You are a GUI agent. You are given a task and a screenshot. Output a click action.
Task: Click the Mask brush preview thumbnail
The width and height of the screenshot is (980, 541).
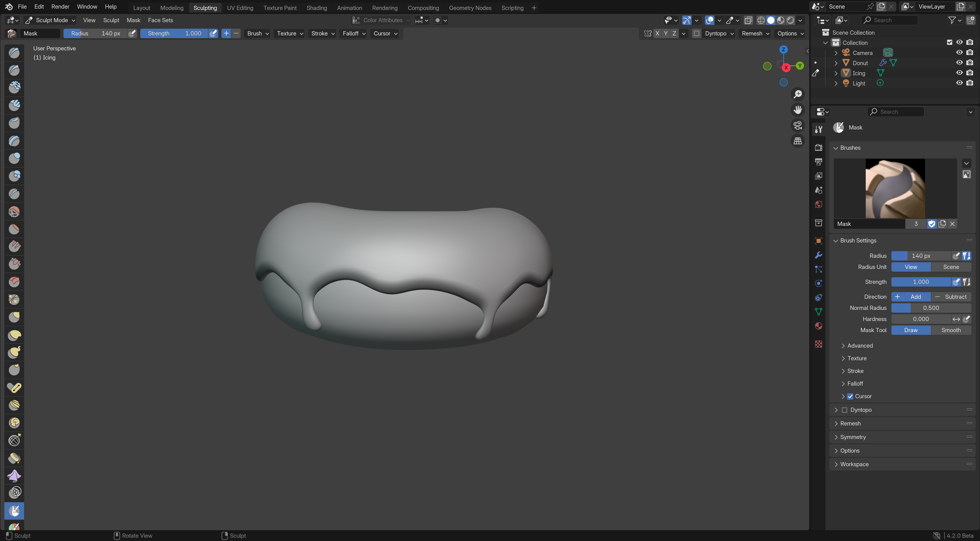[895, 189]
